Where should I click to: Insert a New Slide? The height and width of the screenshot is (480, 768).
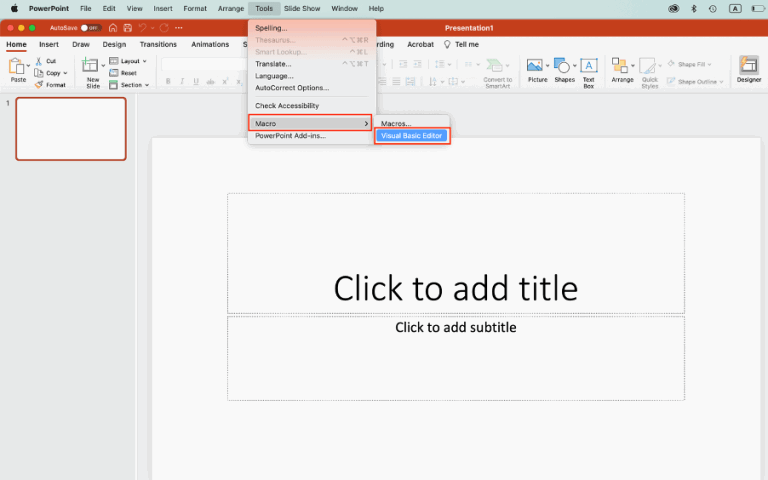tap(92, 70)
